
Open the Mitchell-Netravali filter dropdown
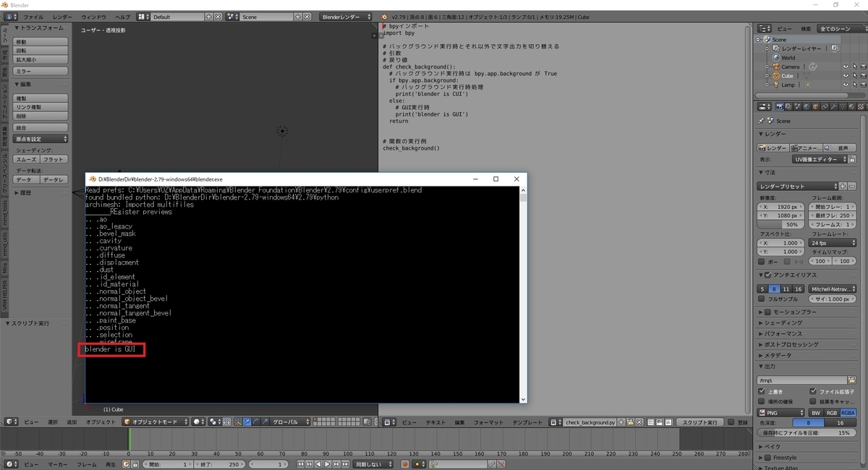coord(832,289)
